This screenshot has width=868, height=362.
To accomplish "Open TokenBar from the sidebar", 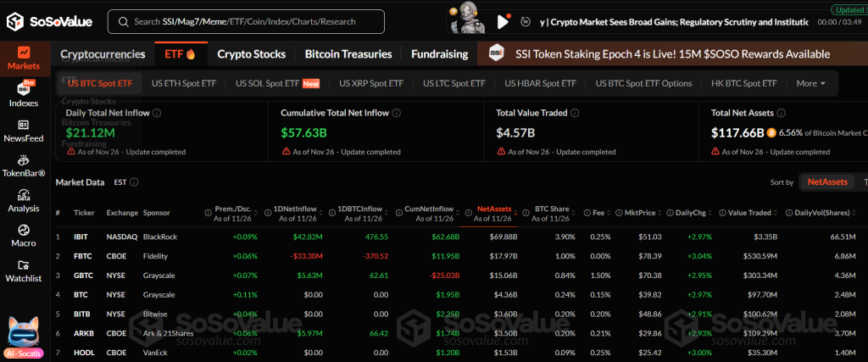I will (x=23, y=164).
